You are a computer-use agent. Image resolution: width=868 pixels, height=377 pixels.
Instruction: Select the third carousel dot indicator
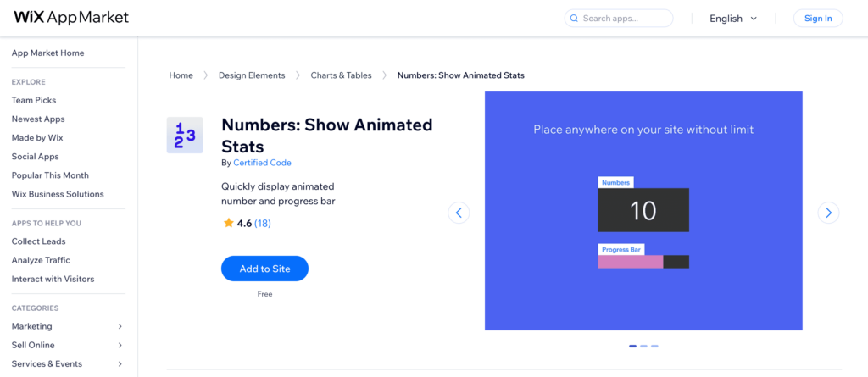click(655, 346)
